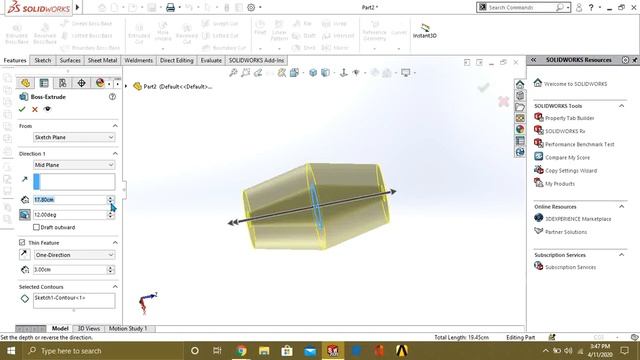Confirm corner green checkmark in viewport
This screenshot has width=640, height=360.
484,87
